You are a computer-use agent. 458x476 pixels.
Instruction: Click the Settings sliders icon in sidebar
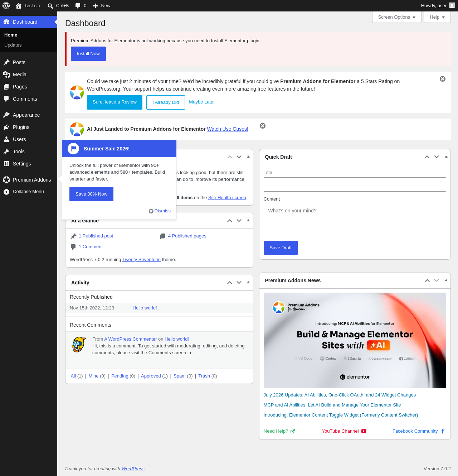click(6, 164)
